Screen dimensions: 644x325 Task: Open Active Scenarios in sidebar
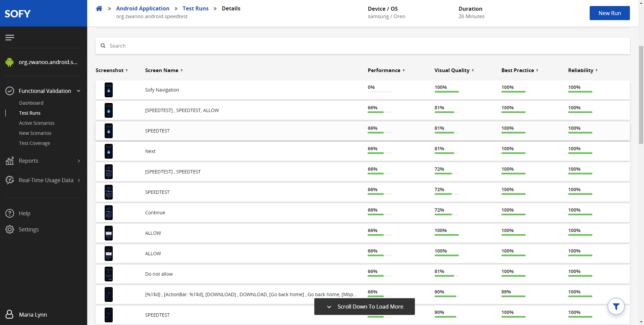[37, 123]
